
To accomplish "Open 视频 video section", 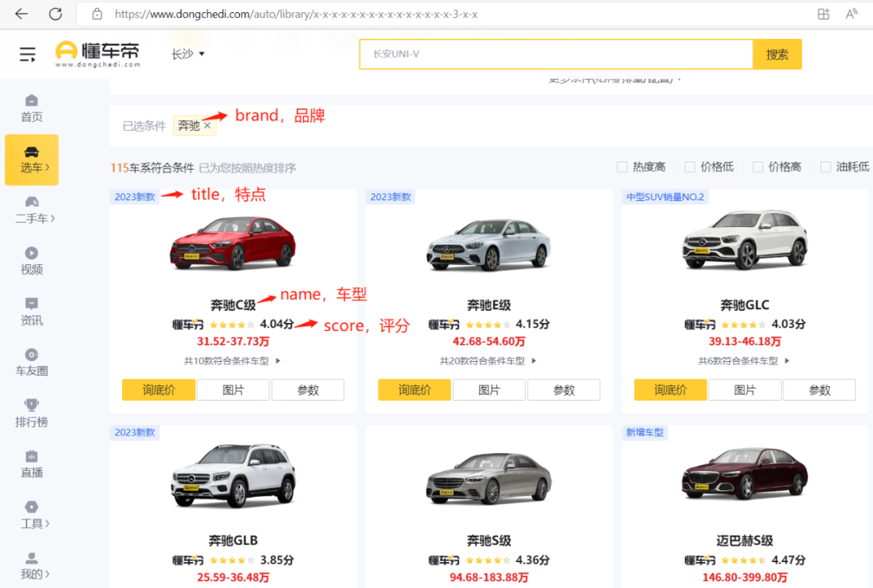I will click(32, 261).
